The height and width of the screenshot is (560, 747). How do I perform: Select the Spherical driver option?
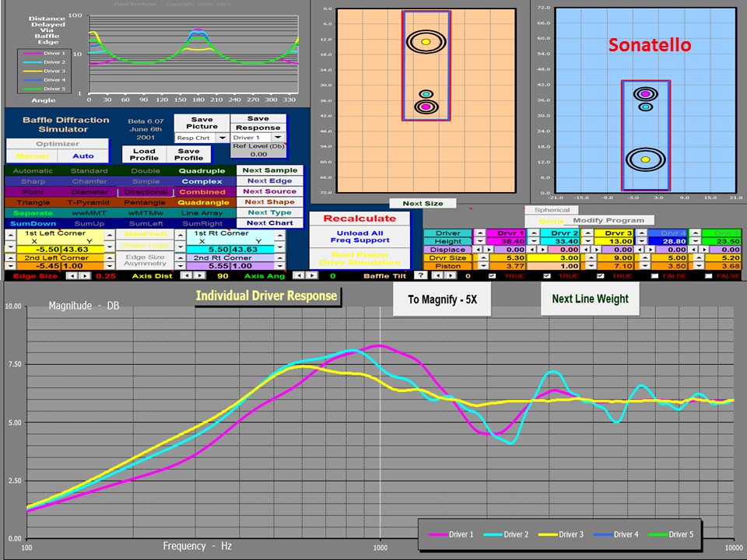pyautogui.click(x=552, y=210)
